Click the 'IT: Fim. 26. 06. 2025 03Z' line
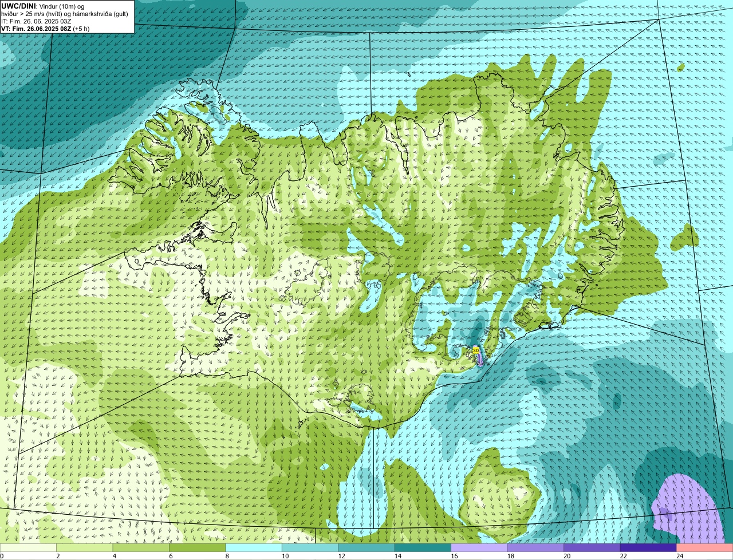The width and height of the screenshot is (733, 560). pyautogui.click(x=36, y=21)
